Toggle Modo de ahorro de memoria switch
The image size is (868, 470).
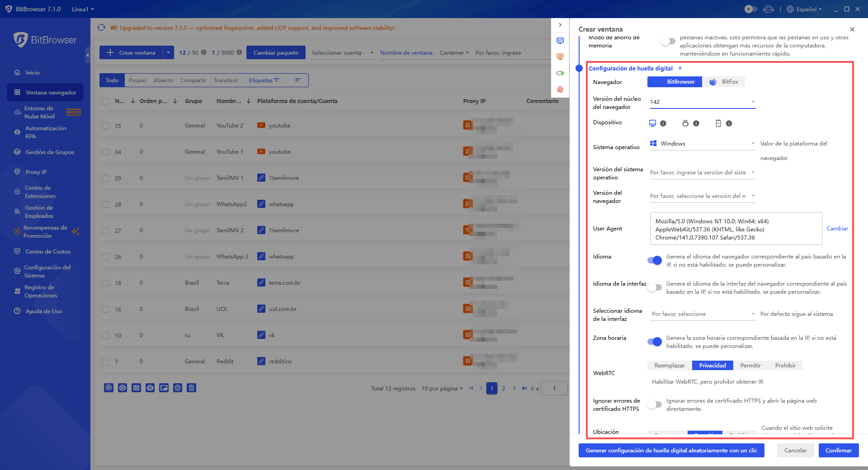668,41
